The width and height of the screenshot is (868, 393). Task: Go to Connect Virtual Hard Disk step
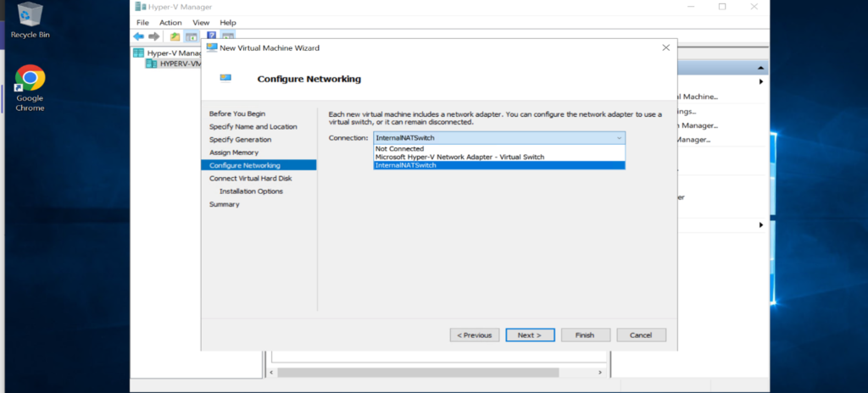point(250,178)
